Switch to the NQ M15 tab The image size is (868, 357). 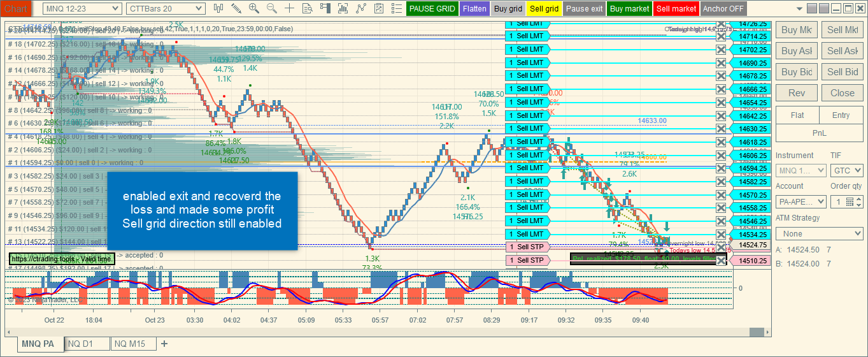129,344
